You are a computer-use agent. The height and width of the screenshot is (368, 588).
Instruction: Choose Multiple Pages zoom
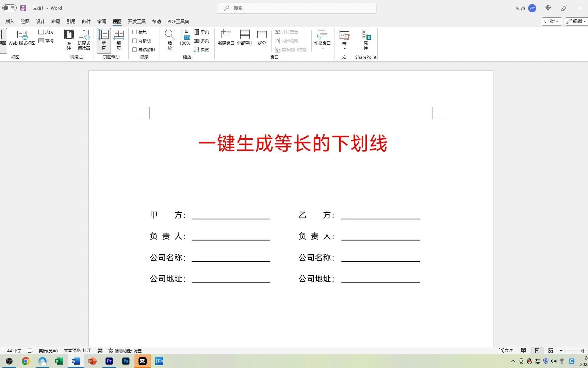pos(202,41)
